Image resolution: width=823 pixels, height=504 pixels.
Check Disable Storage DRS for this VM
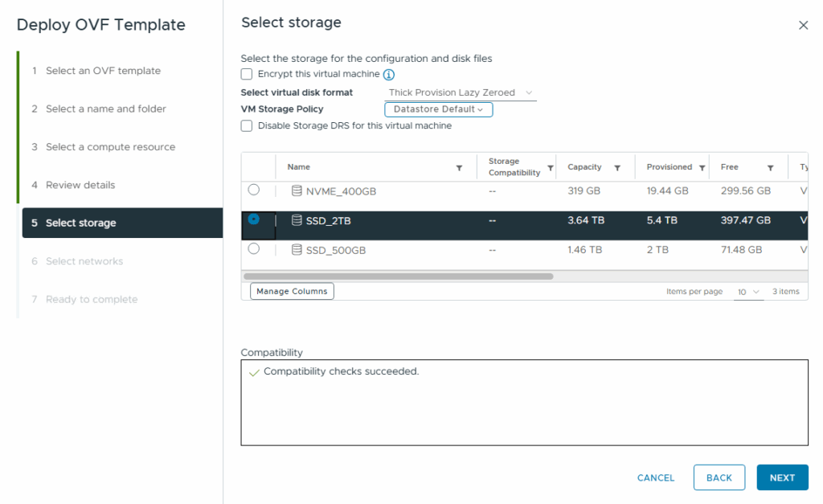247,126
